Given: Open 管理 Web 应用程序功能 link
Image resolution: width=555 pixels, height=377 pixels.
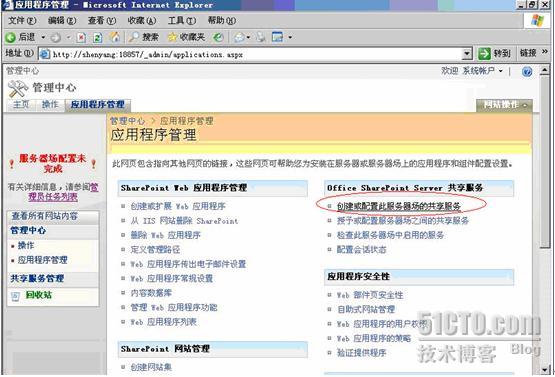Looking at the screenshot, I should tap(173, 308).
